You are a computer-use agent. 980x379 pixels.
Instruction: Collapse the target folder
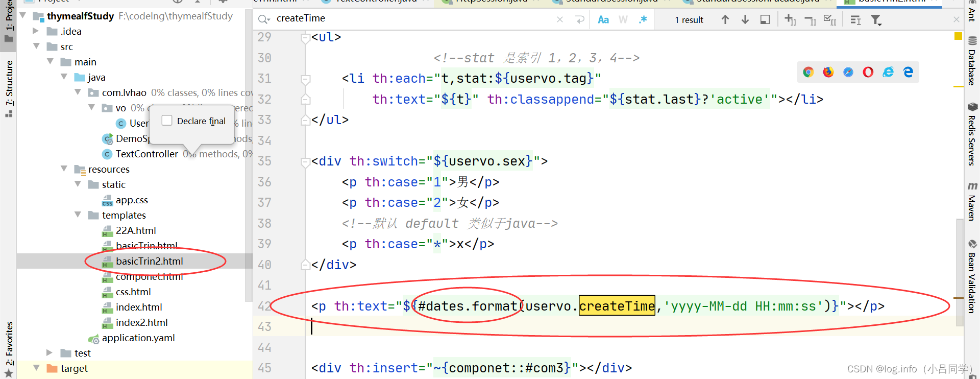click(36, 368)
